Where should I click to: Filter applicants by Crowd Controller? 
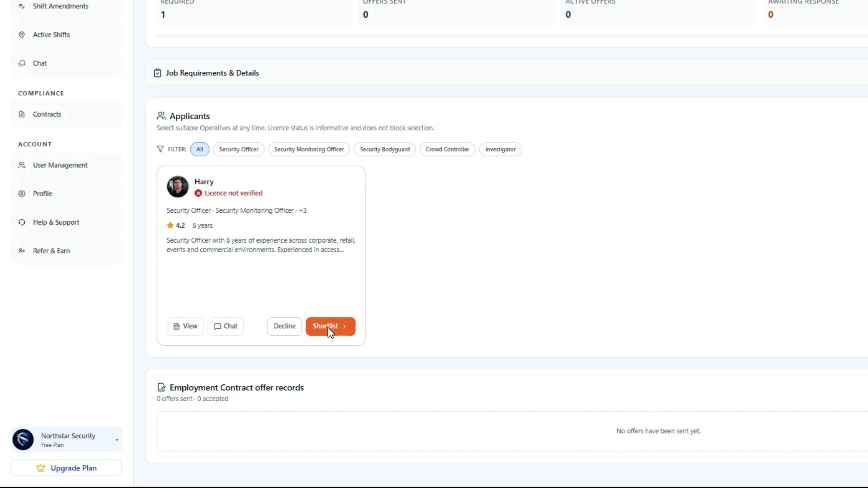[x=447, y=150]
